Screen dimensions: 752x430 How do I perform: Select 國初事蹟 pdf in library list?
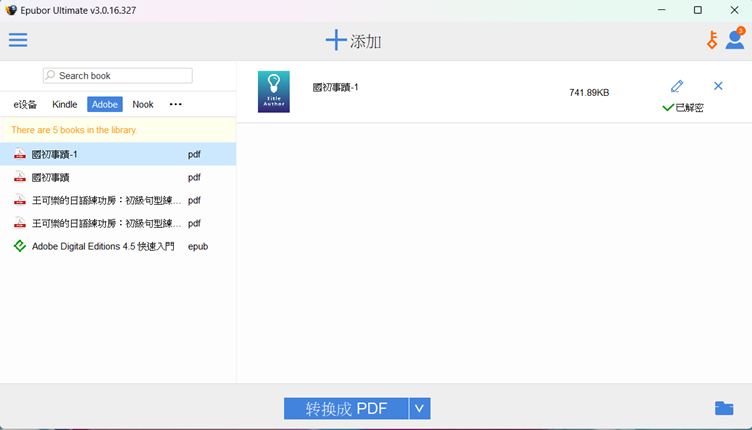click(118, 177)
